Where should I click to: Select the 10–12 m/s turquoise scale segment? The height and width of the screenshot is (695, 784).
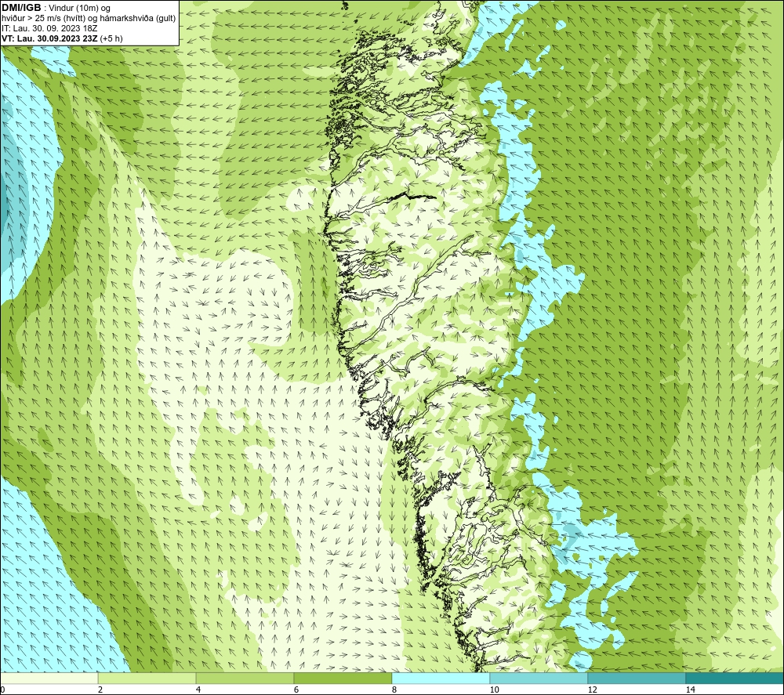(539, 679)
